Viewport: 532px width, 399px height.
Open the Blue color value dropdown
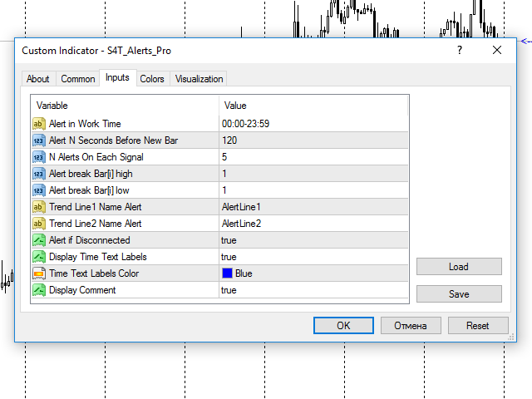coord(313,273)
